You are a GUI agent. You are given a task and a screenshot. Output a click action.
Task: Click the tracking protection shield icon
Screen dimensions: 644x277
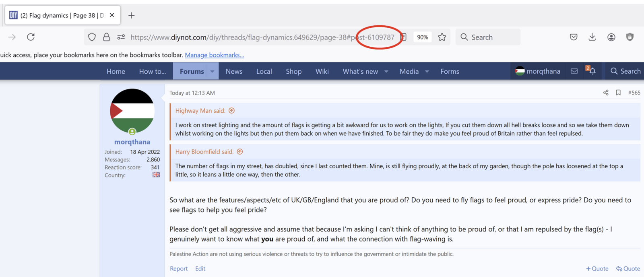point(92,37)
